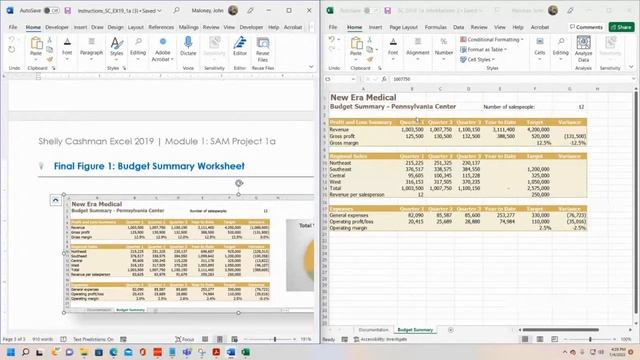Expand the Font group in Word
This screenshot has height=360, width=640.
coord(67,49)
